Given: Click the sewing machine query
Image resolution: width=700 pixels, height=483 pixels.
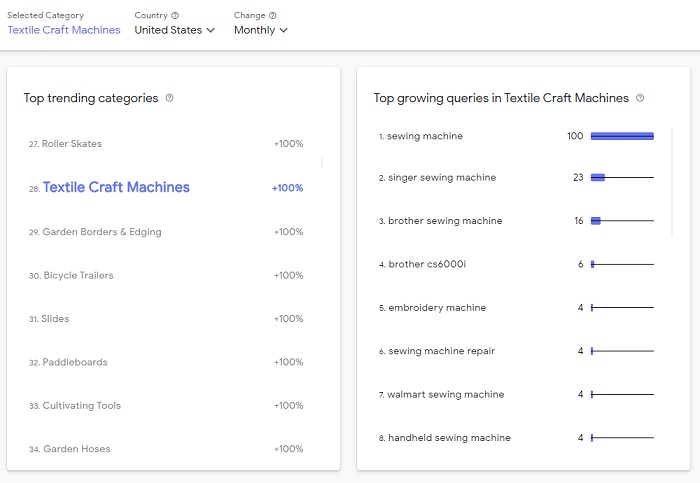Looking at the screenshot, I should pyautogui.click(x=425, y=136).
